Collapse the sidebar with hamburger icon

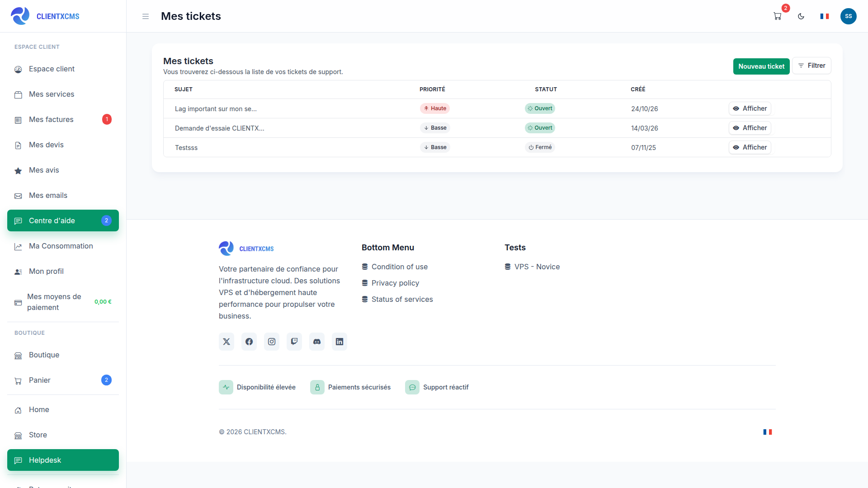[146, 16]
